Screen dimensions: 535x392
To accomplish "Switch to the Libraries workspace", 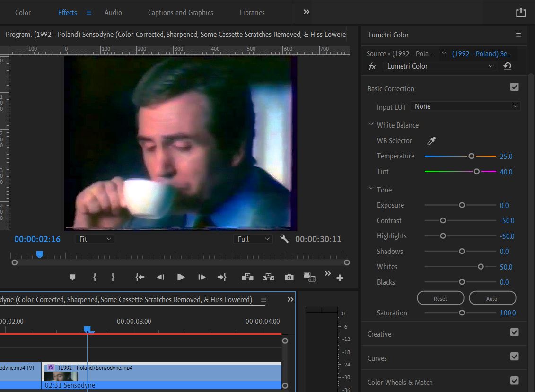I will [252, 13].
